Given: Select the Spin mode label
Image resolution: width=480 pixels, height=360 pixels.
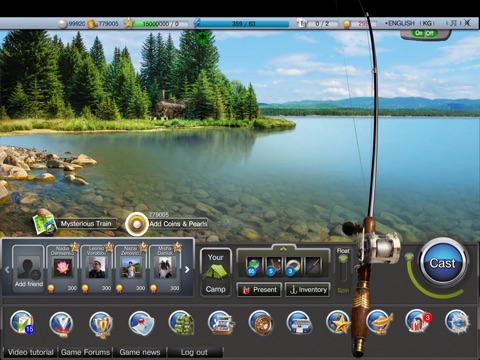Looking at the screenshot, I should [x=343, y=291].
